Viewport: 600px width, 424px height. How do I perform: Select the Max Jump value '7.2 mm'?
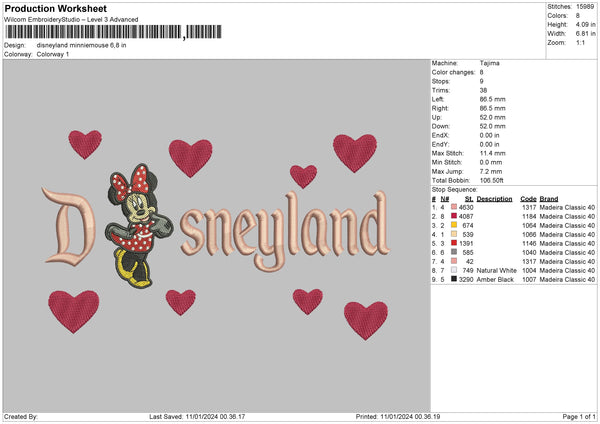[x=491, y=171]
